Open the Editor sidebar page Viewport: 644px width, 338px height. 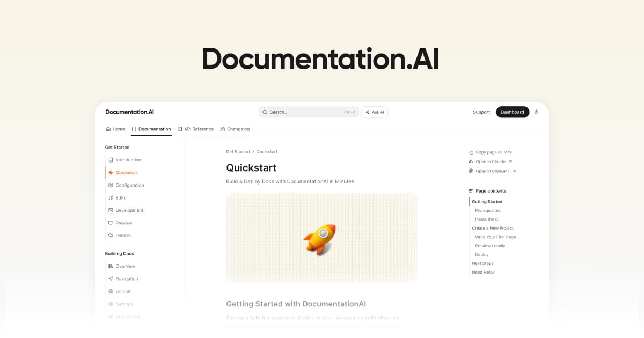(121, 198)
